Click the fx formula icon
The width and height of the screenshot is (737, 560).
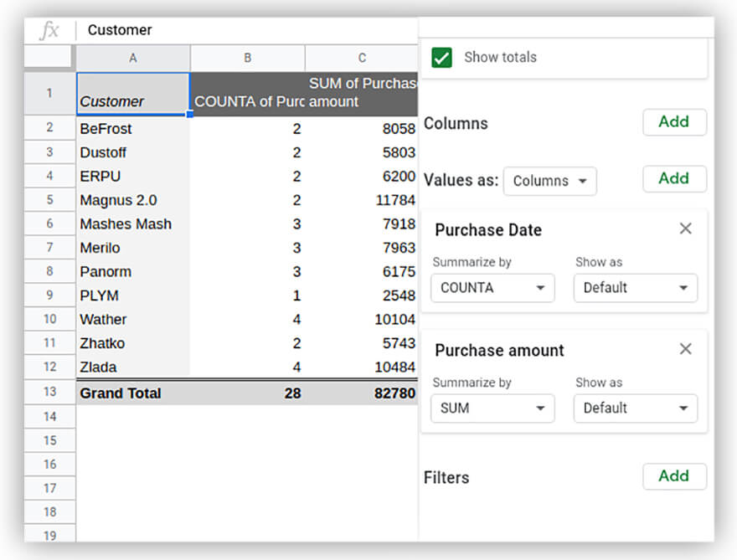49,30
